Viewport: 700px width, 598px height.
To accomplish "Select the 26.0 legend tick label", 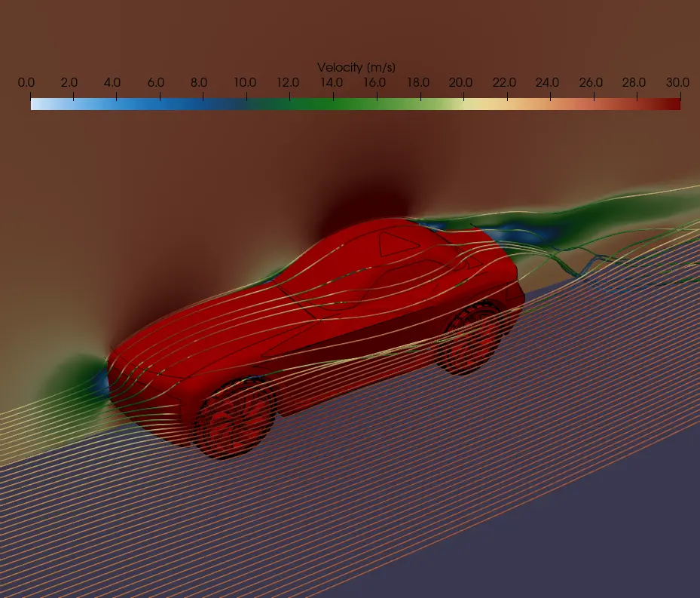I will pyautogui.click(x=591, y=83).
